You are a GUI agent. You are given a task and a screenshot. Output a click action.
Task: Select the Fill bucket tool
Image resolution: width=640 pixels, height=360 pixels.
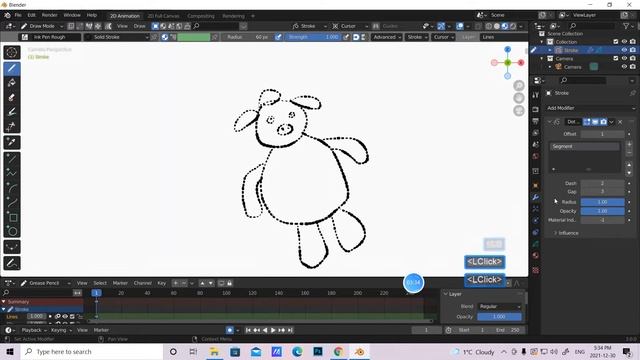pyautogui.click(x=12, y=83)
